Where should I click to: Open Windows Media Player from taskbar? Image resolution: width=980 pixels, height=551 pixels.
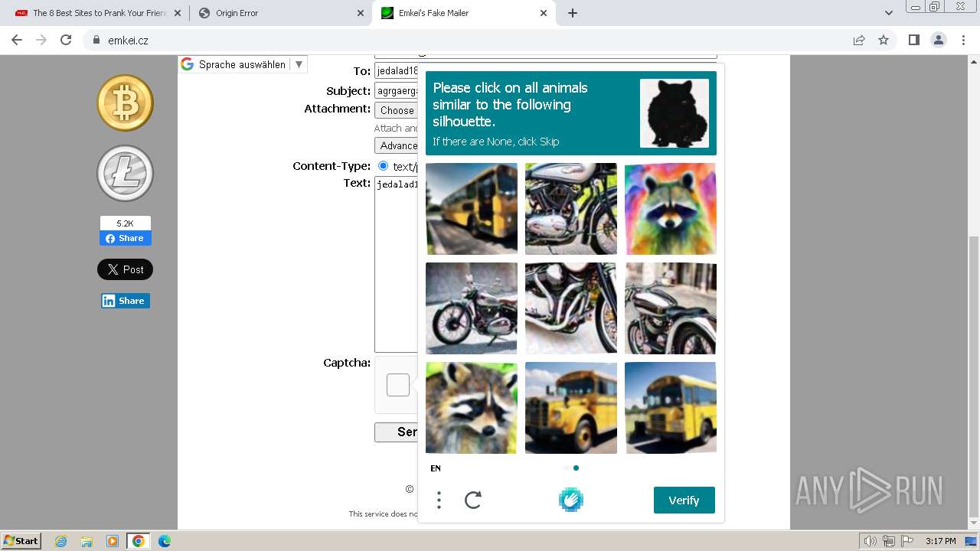[x=113, y=541]
